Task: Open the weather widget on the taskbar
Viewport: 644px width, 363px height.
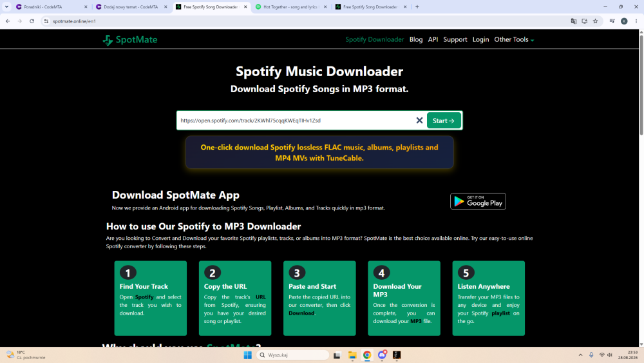Action: [x=26, y=355]
